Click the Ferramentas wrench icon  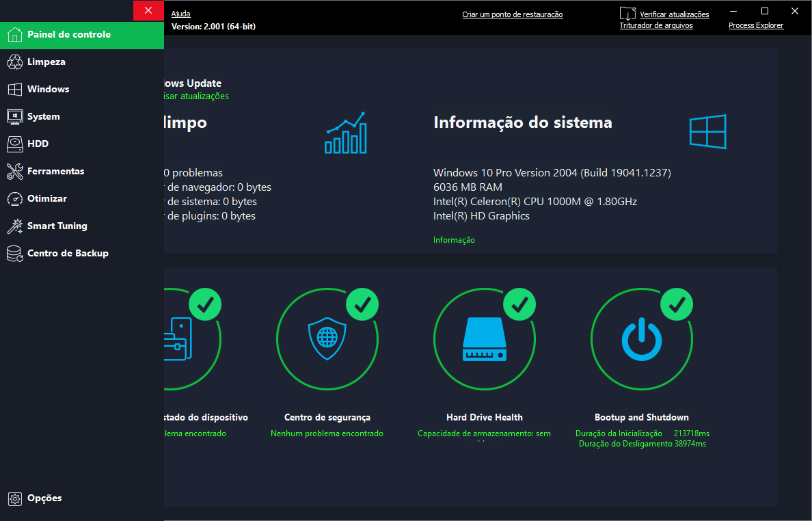coord(14,172)
